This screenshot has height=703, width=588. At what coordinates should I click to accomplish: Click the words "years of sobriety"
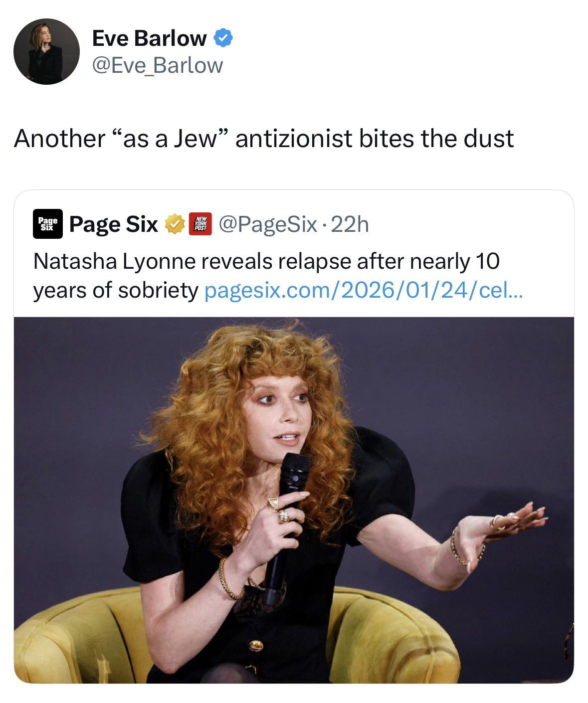[x=116, y=290]
